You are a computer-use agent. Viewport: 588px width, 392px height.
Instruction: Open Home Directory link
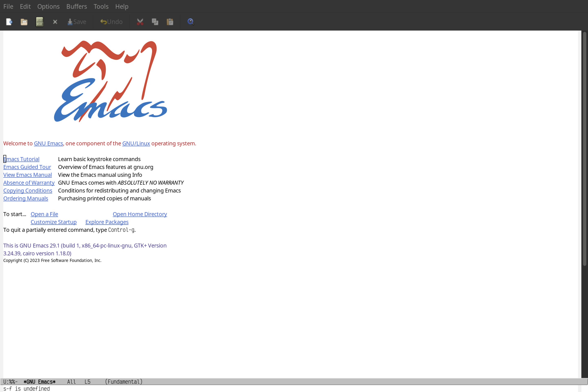pos(140,214)
